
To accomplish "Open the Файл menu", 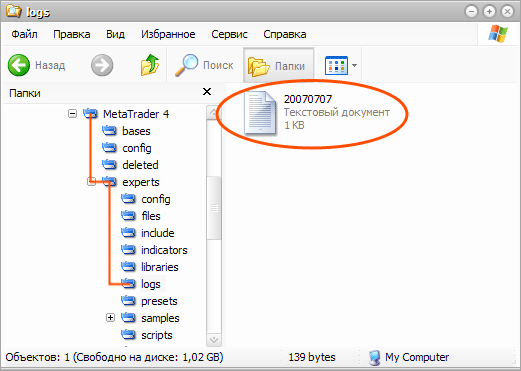I will pos(24,34).
